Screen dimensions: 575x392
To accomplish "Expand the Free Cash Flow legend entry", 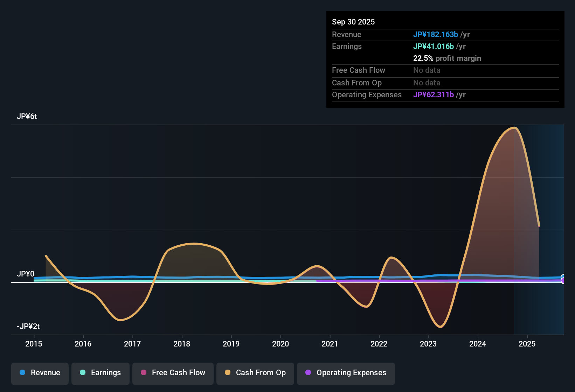I will 173,373.
